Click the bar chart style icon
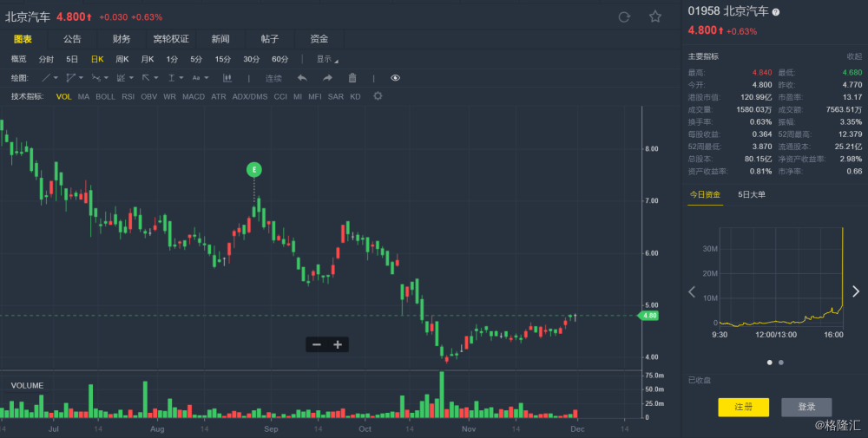This screenshot has width=868, height=438. [x=227, y=78]
